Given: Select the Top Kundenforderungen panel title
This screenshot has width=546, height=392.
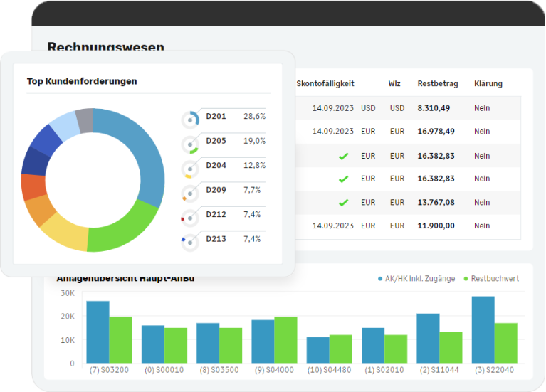Looking at the screenshot, I should (x=82, y=81).
